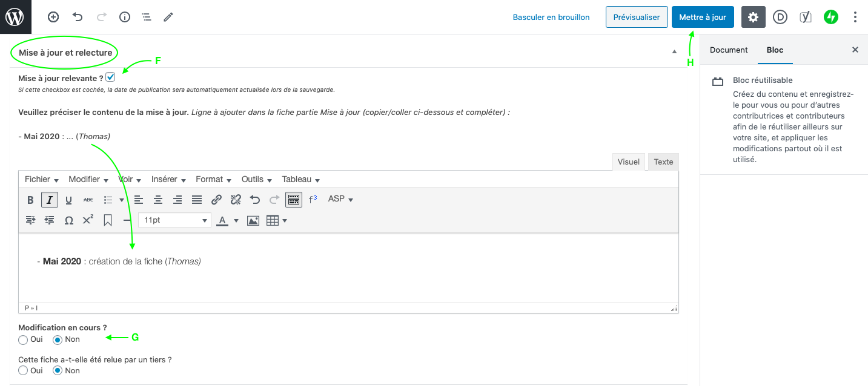Screen dimensions: 868x386
Task: Open the Outils menu
Action: point(257,179)
